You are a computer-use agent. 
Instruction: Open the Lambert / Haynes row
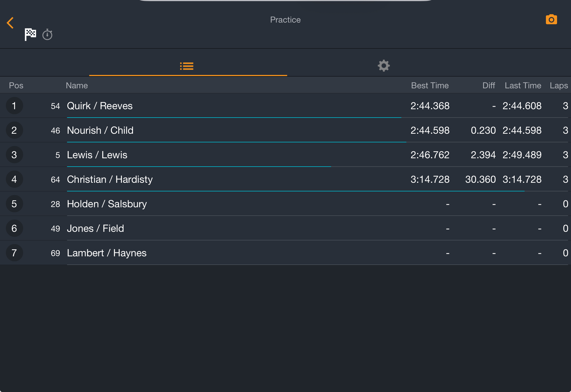(285, 253)
